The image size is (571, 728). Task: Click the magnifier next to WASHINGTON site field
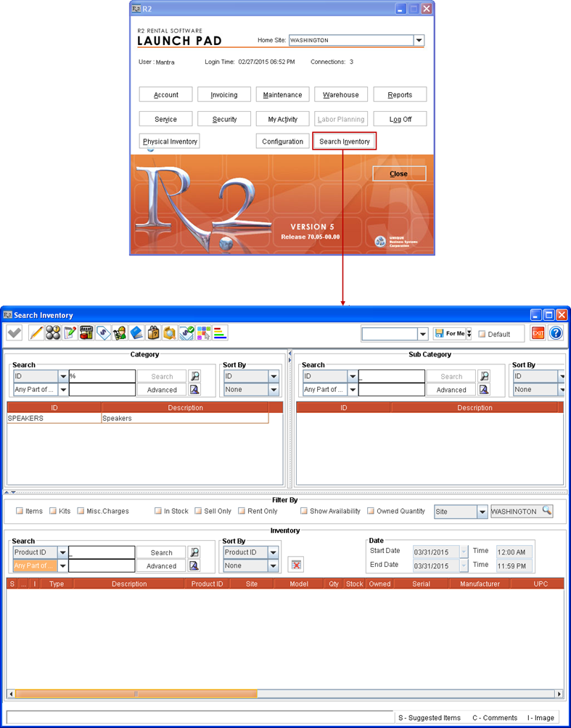[547, 511]
